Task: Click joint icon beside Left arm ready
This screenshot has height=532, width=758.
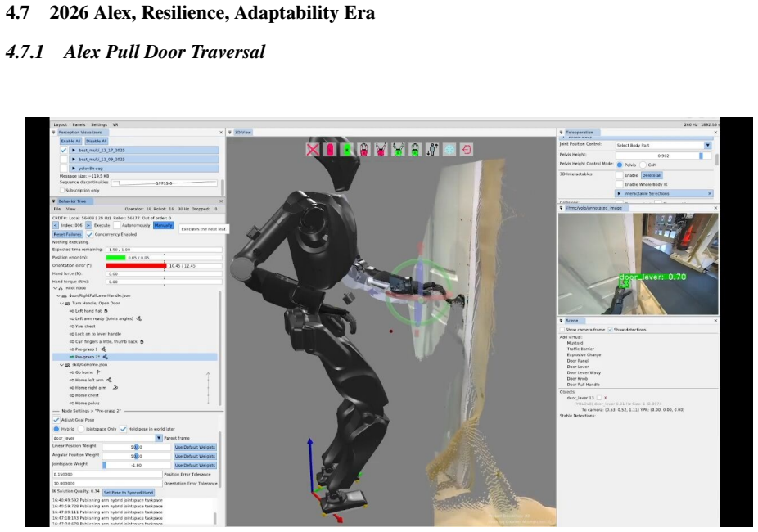Action: (138, 318)
